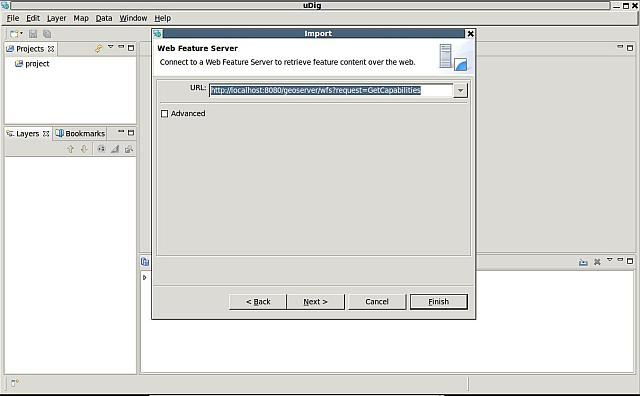Image resolution: width=640 pixels, height=396 pixels.
Task: Switch to the Bookmarks tab
Action: point(80,133)
